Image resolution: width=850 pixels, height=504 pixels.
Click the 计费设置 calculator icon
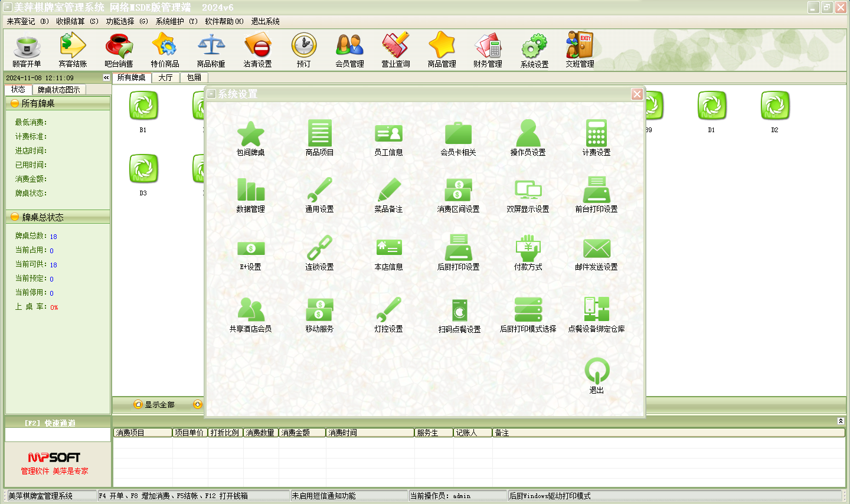[x=596, y=135]
